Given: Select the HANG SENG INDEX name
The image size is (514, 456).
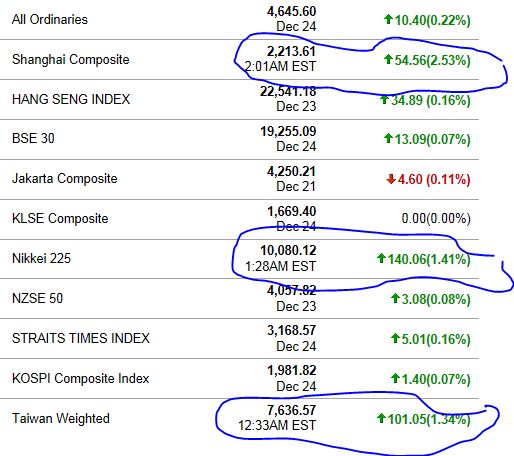Looking at the screenshot, I should click(x=71, y=99).
